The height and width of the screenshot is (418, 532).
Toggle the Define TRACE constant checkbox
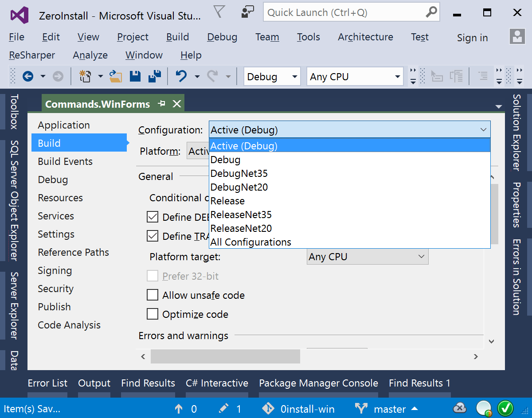153,236
